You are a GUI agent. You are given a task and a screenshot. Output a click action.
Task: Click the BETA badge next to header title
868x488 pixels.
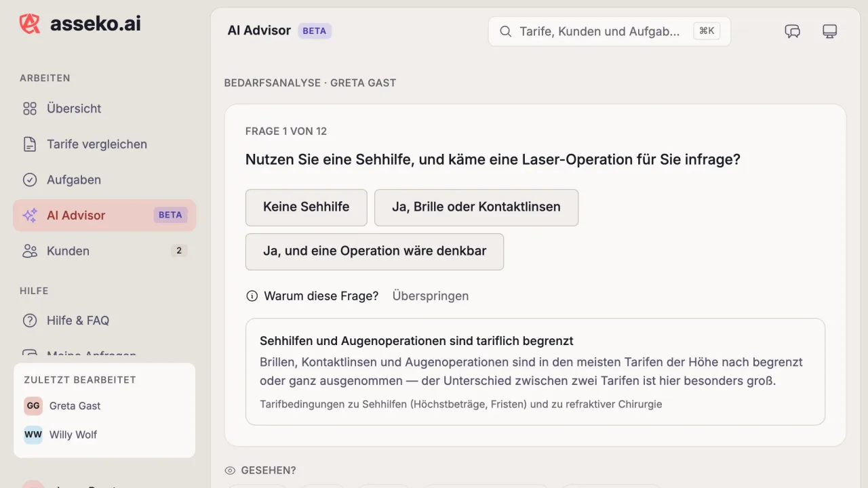click(x=315, y=31)
